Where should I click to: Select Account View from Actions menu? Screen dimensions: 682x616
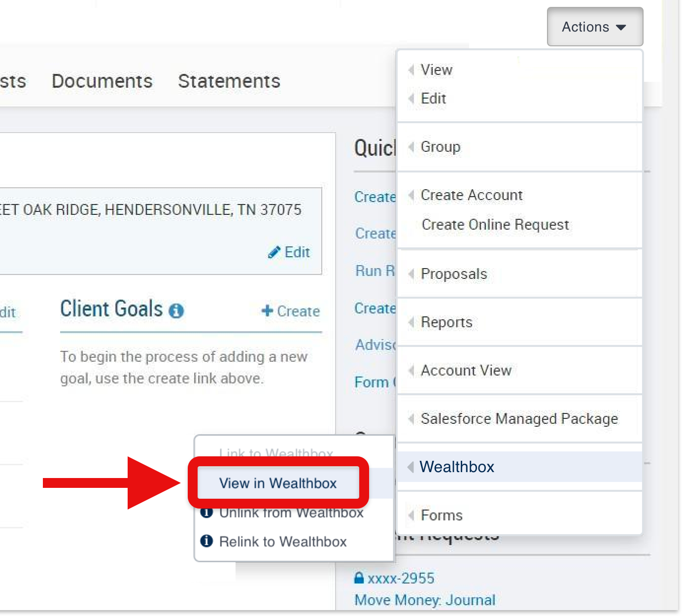point(466,371)
